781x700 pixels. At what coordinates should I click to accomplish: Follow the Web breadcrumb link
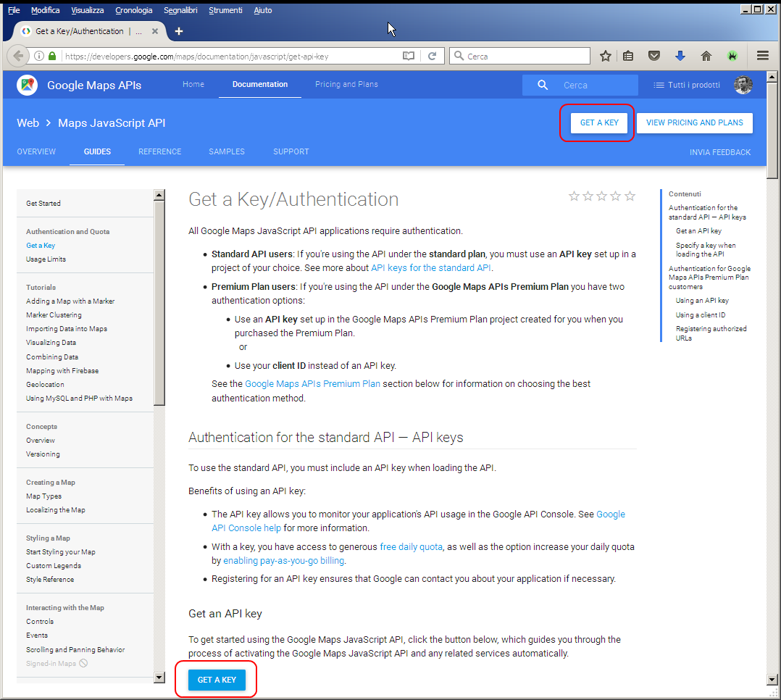coord(28,122)
